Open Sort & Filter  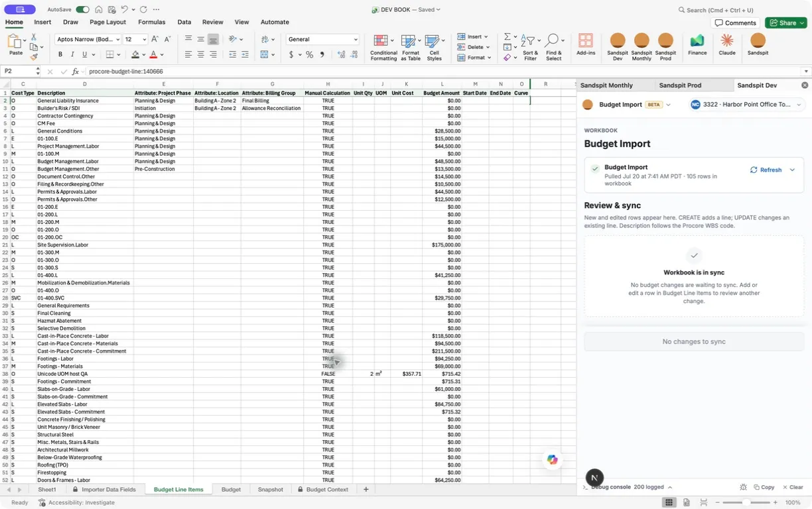(x=530, y=48)
